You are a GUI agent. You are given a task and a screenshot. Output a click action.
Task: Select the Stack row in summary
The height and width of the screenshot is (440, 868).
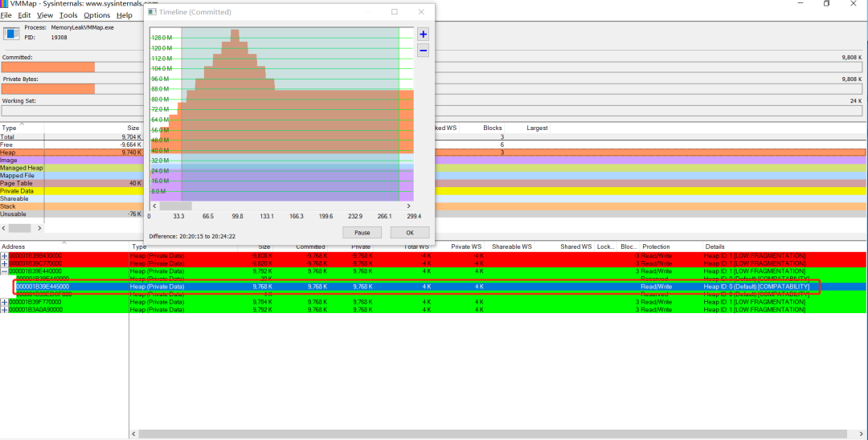tap(433, 206)
